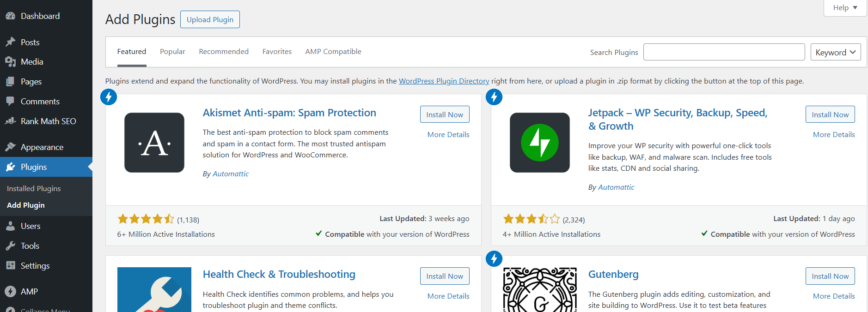The width and height of the screenshot is (868, 312).
Task: Click the Dashboard gauge icon
Action: point(10,16)
